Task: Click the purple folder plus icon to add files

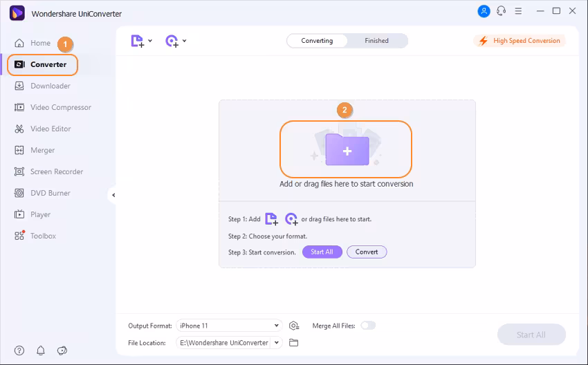Action: (x=347, y=150)
